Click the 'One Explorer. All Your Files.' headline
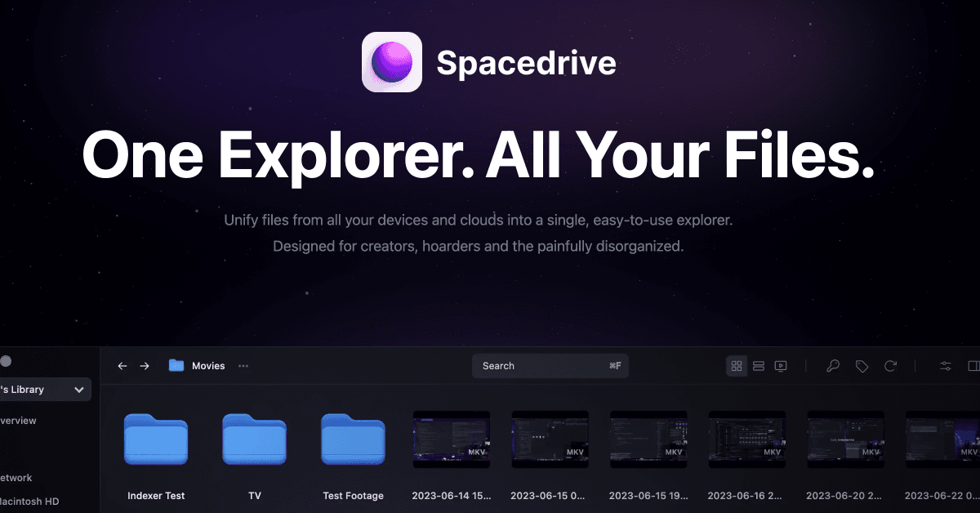The image size is (980, 513). click(x=479, y=154)
